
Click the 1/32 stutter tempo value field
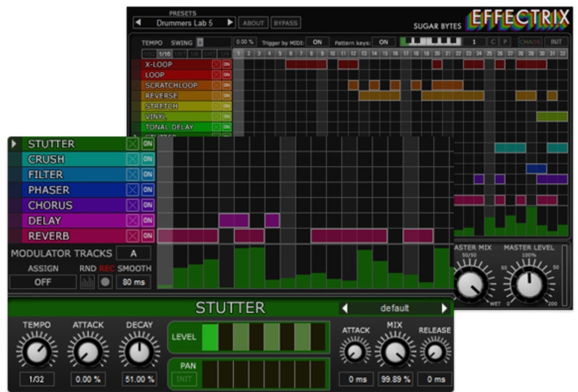[36, 379]
